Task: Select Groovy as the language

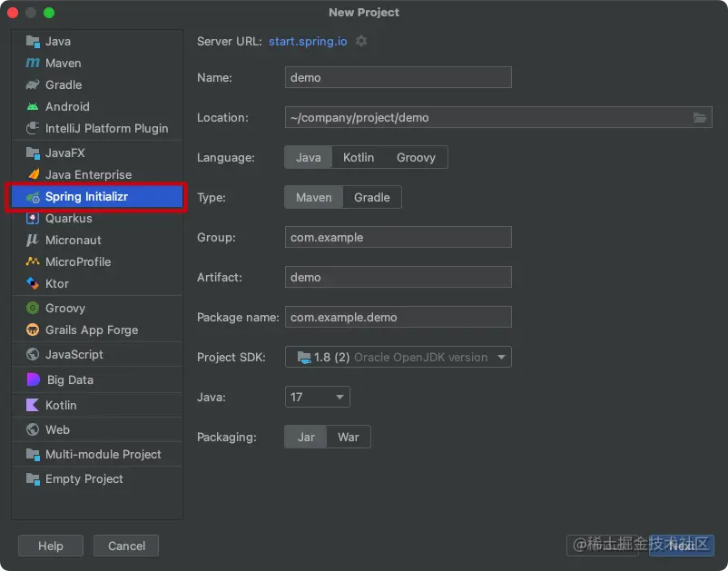Action: pyautogui.click(x=416, y=157)
